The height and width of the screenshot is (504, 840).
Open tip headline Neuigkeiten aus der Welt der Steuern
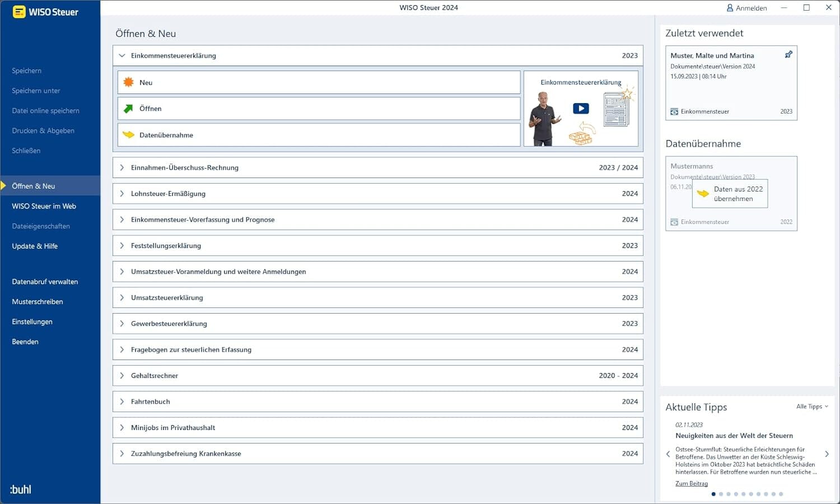click(734, 436)
